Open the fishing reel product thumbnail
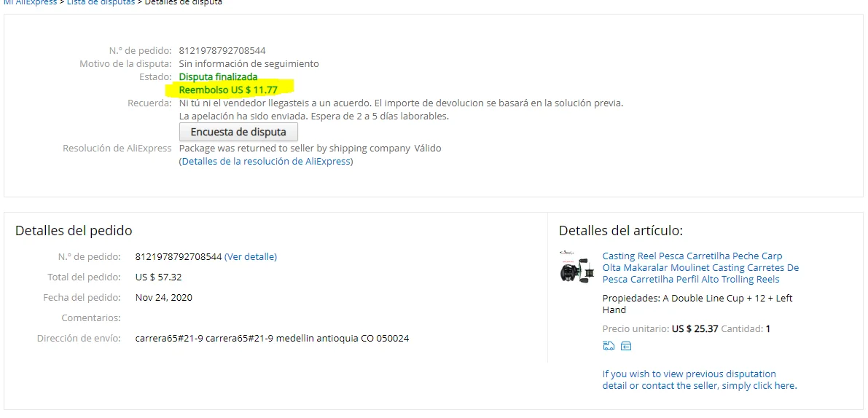Screen dimensions: 868x418 (x=577, y=267)
